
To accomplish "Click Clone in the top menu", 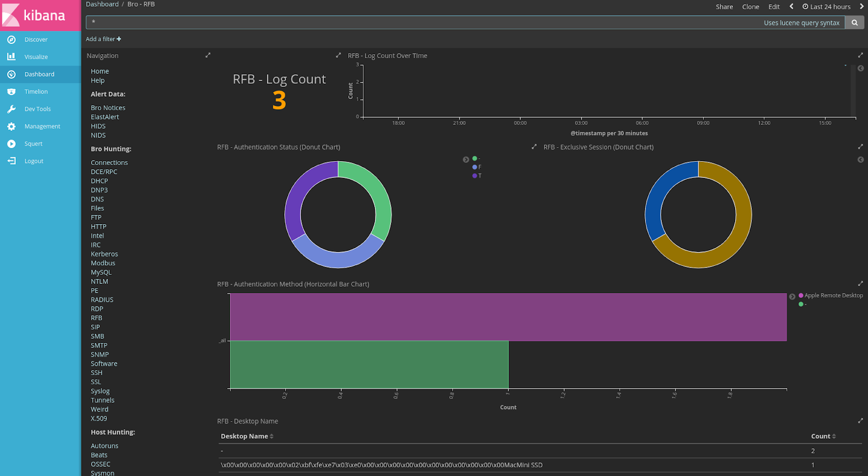I will (751, 7).
